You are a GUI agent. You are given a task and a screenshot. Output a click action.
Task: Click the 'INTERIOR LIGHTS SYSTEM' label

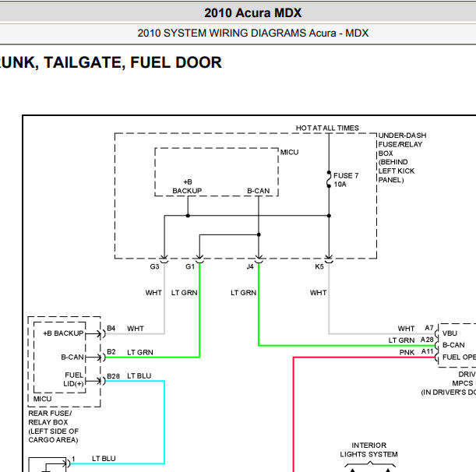click(x=368, y=449)
